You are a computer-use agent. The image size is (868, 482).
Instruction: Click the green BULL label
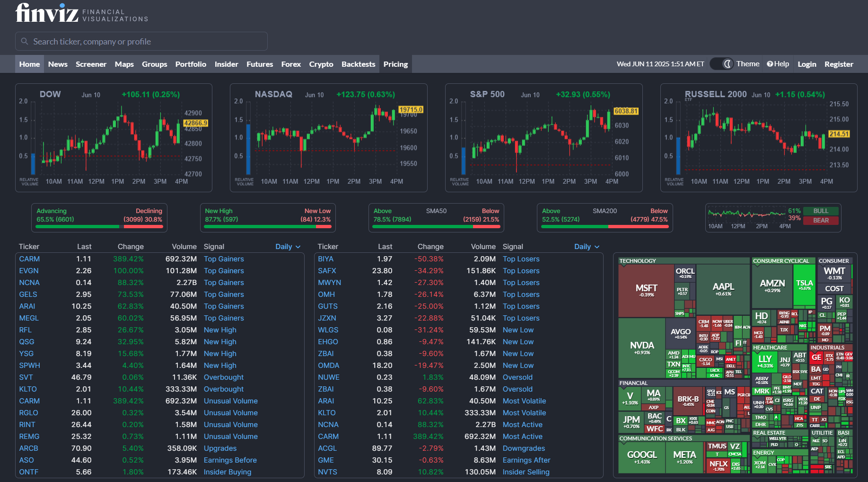[x=821, y=211]
